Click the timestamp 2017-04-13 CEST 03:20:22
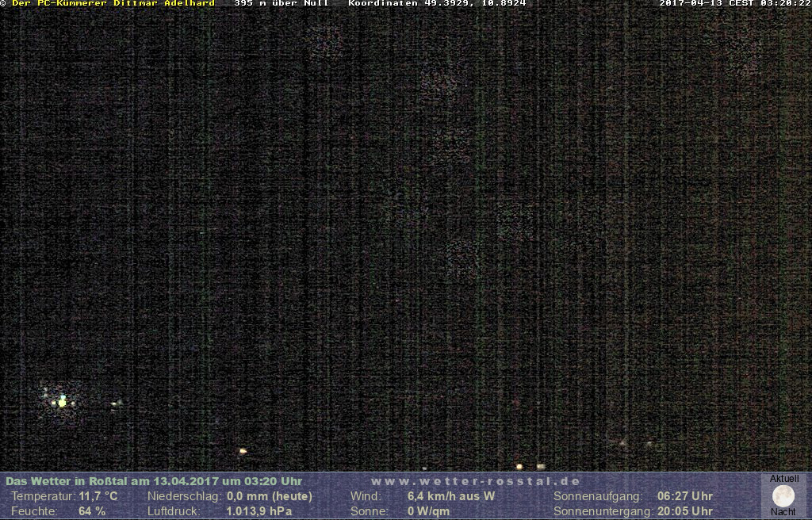The width and height of the screenshot is (812, 520). coord(735,3)
